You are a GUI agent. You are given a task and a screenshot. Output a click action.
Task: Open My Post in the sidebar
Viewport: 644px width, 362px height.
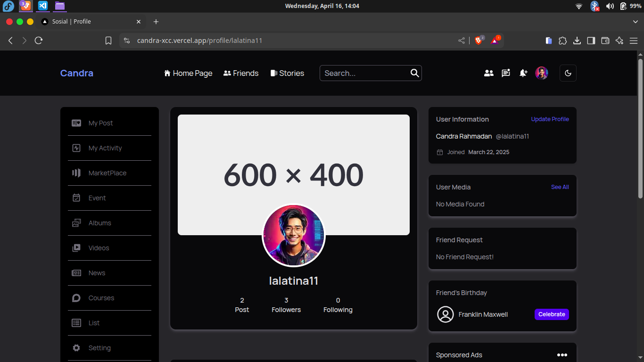[x=100, y=123]
